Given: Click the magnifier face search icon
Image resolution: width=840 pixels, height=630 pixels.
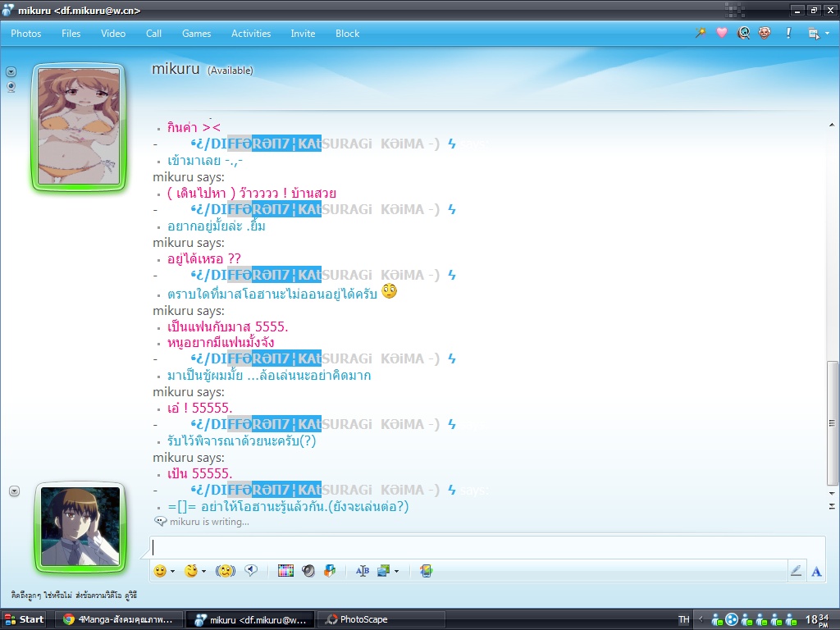Looking at the screenshot, I should (x=743, y=33).
